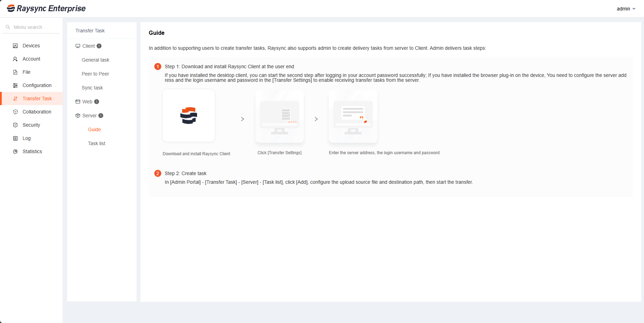Click the info icon beside Web

97,102
